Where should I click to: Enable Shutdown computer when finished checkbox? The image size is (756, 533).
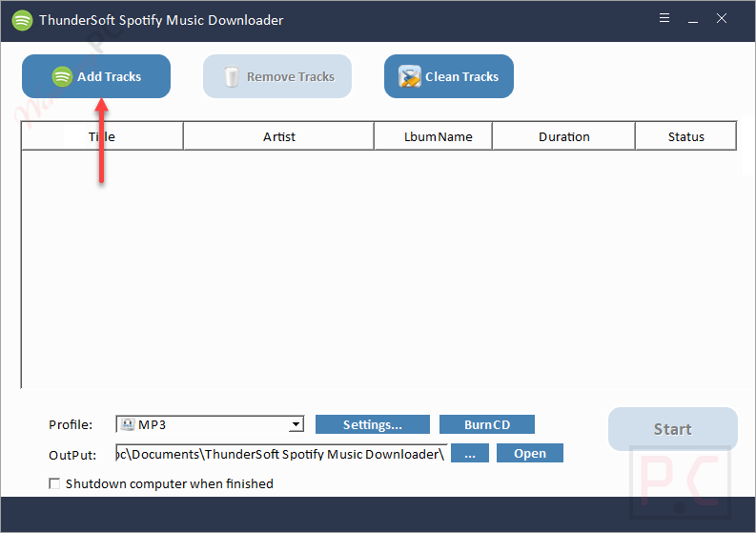point(54,483)
